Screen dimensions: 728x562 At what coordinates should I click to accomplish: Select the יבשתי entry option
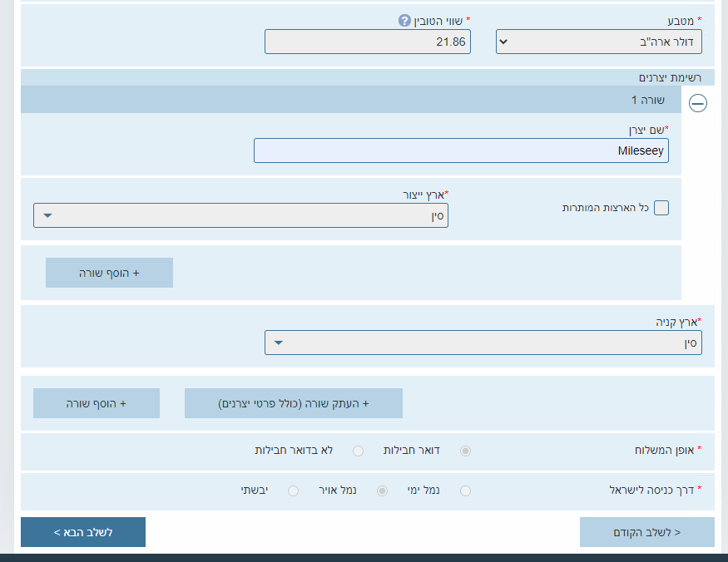(x=293, y=491)
